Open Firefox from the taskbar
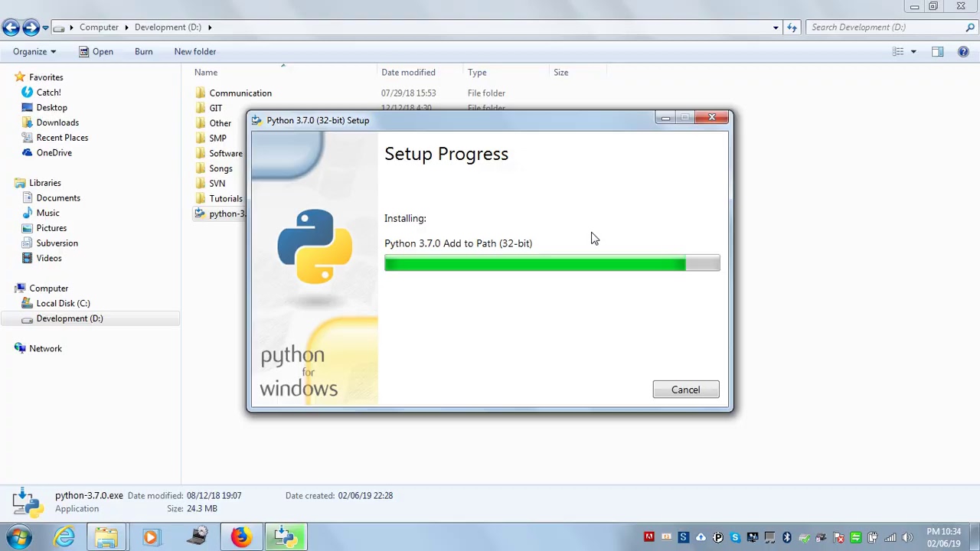 pyautogui.click(x=241, y=537)
